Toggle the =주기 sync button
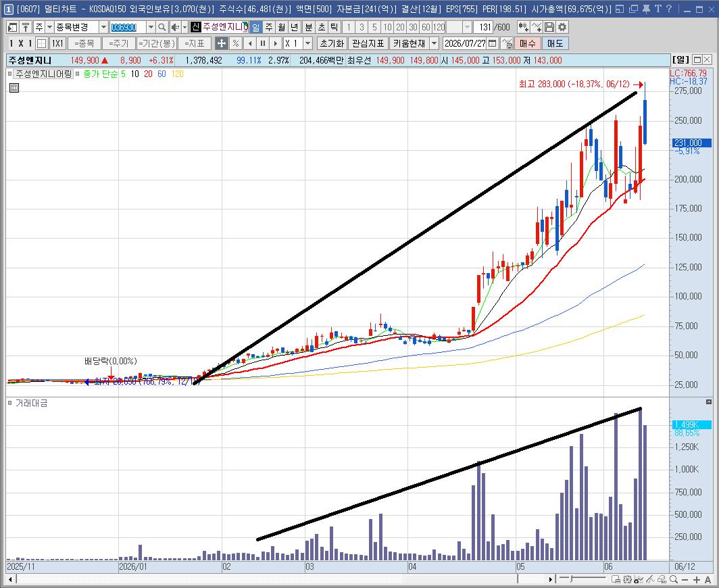 pos(119,43)
